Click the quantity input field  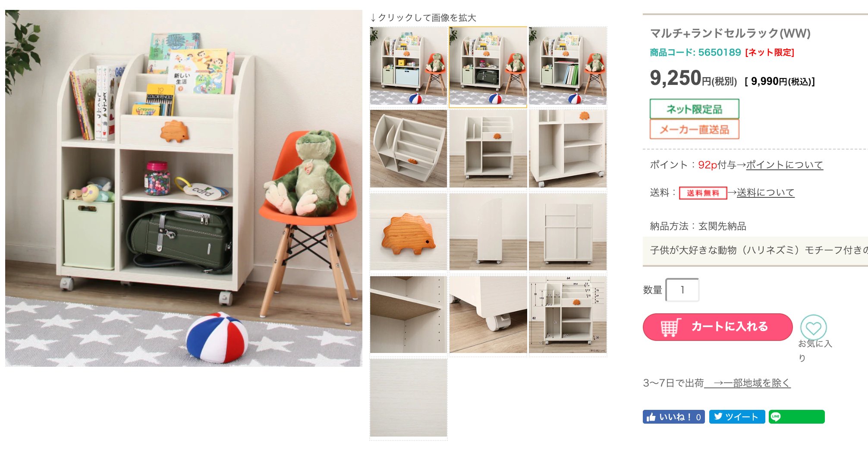682,290
